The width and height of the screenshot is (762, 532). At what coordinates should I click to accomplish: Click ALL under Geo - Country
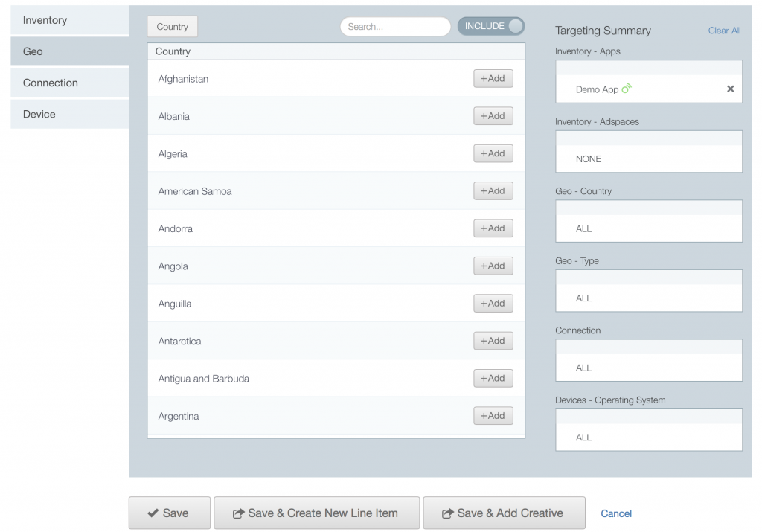[583, 229]
